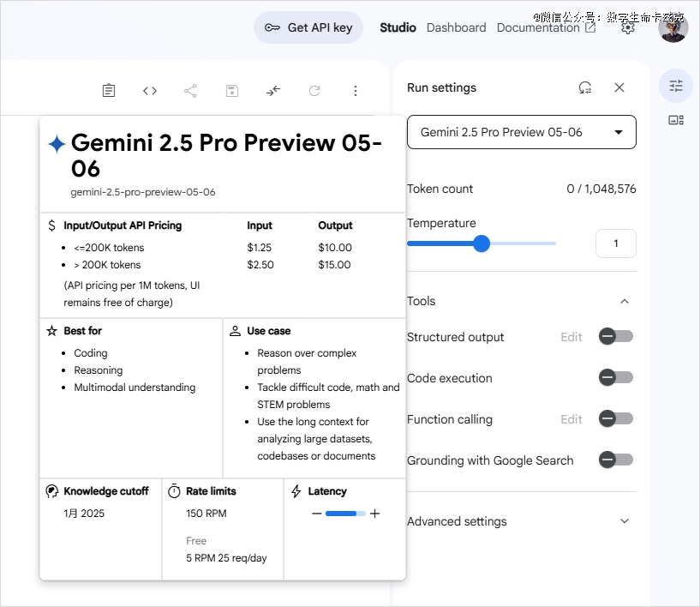Click the Coding list item
The height and width of the screenshot is (607, 700).
[91, 353]
